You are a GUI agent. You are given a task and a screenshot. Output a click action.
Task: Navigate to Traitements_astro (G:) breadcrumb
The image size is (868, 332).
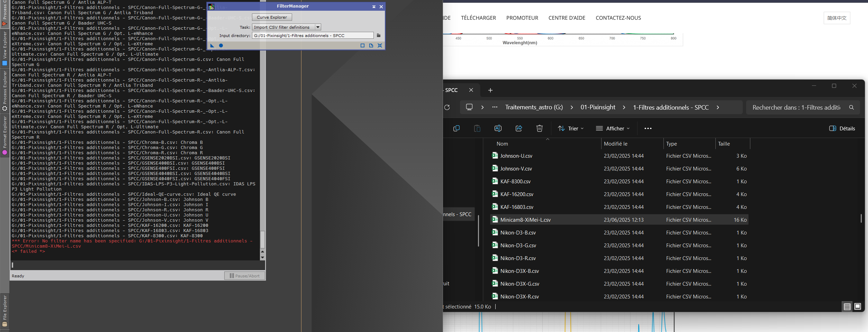(534, 107)
